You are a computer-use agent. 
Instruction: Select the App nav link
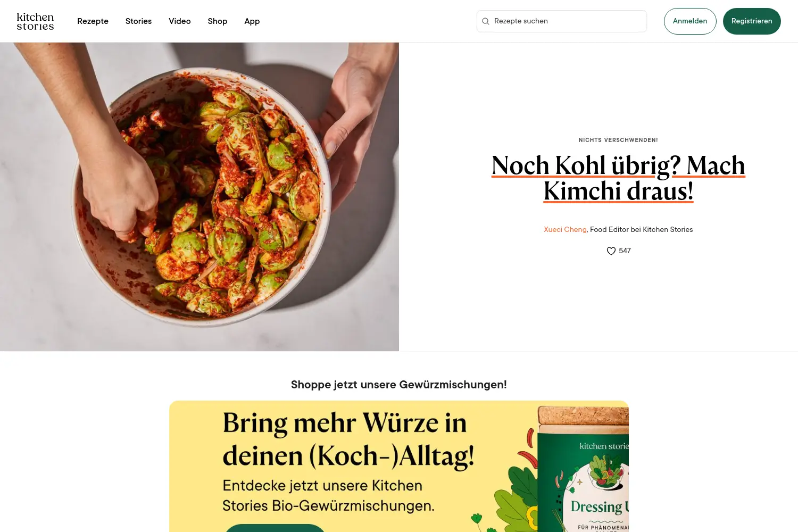click(252, 21)
